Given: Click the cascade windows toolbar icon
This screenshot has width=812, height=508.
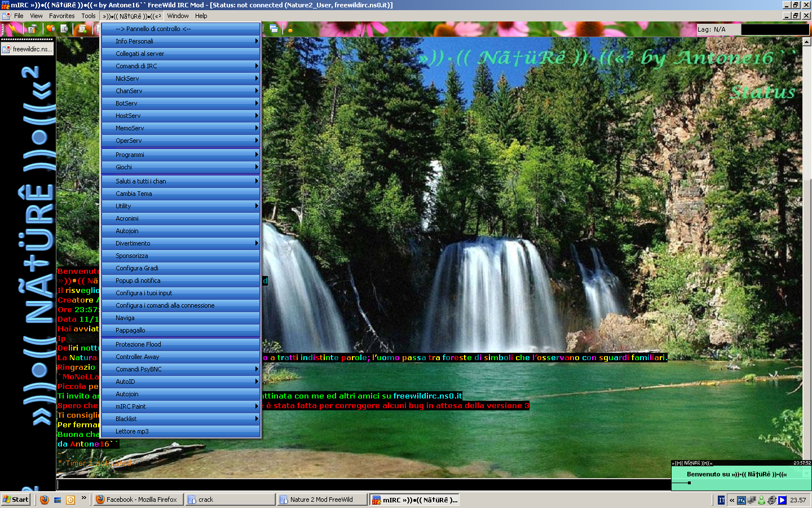Looking at the screenshot, I should point(274,29).
